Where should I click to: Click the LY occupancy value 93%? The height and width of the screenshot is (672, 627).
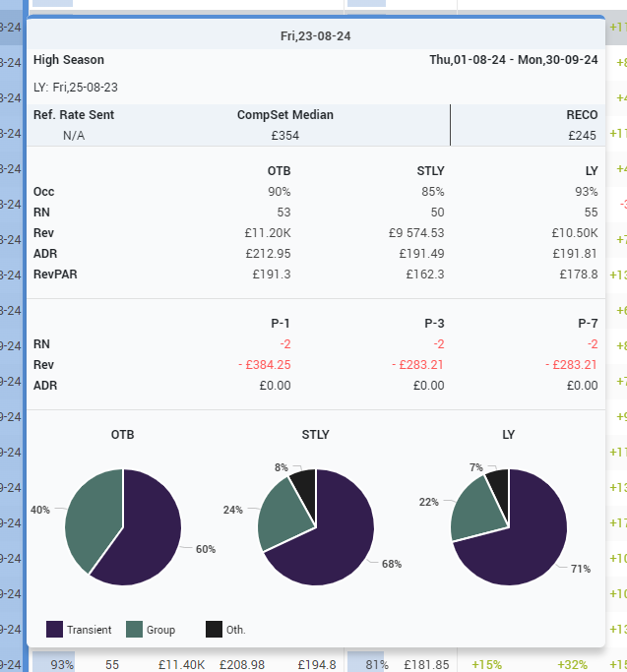pyautogui.click(x=587, y=192)
